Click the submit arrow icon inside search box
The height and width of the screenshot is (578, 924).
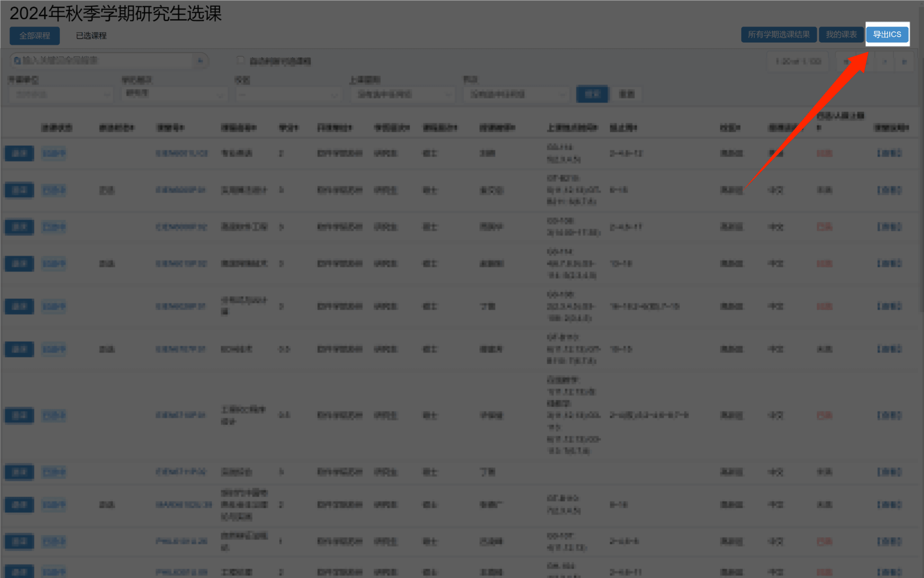[200, 61]
